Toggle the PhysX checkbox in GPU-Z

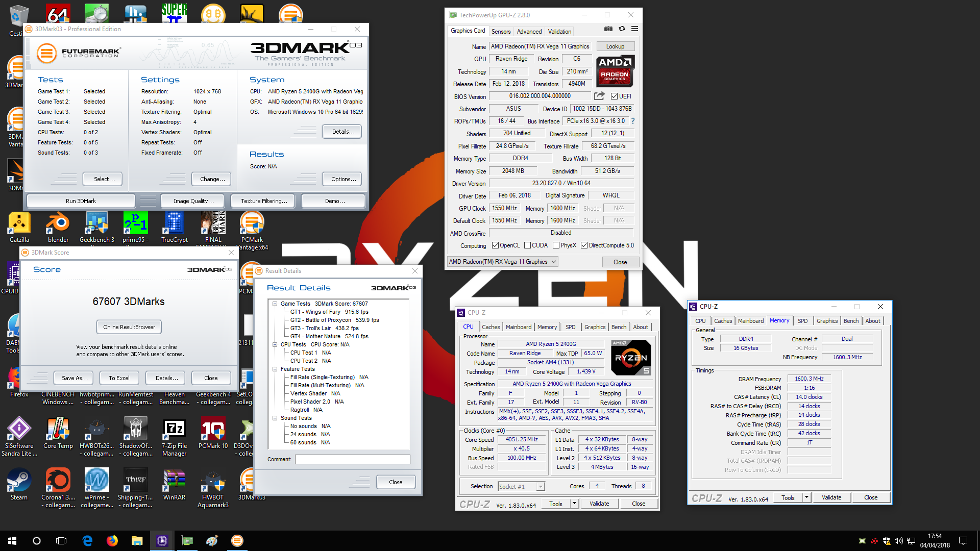click(556, 245)
